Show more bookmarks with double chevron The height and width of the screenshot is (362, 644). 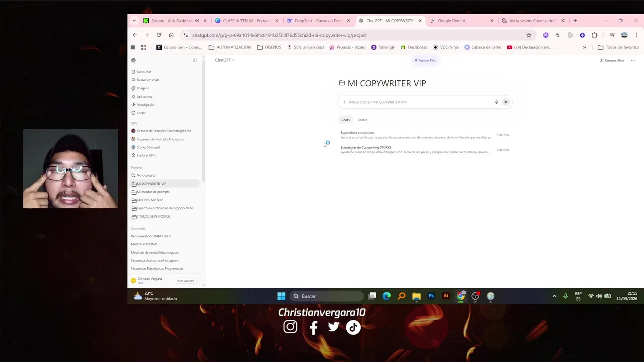(x=584, y=47)
